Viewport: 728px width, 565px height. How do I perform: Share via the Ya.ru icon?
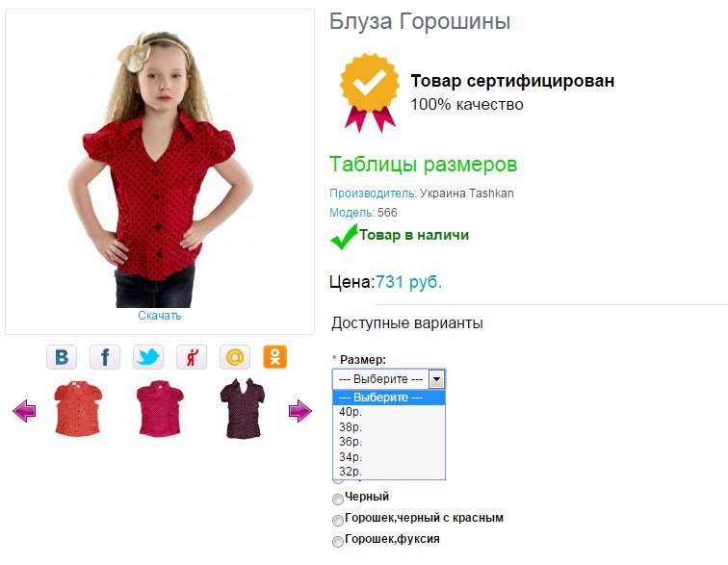192,357
